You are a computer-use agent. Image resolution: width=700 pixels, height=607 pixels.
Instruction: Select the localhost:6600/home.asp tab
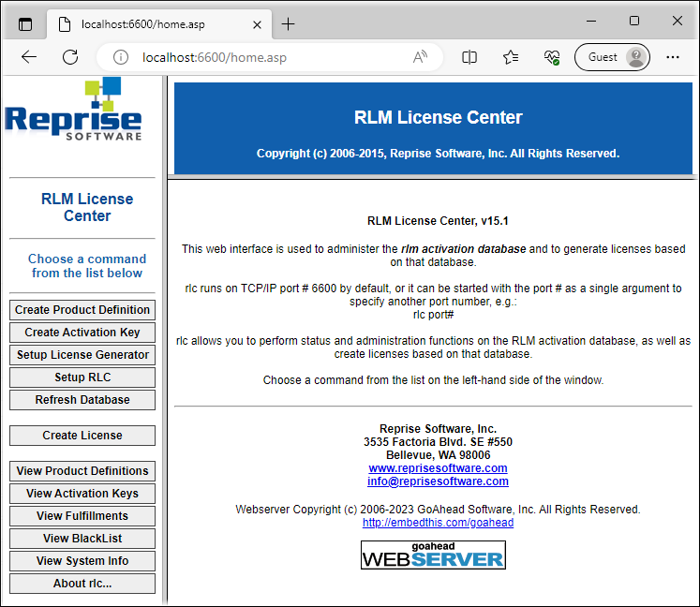pyautogui.click(x=159, y=24)
